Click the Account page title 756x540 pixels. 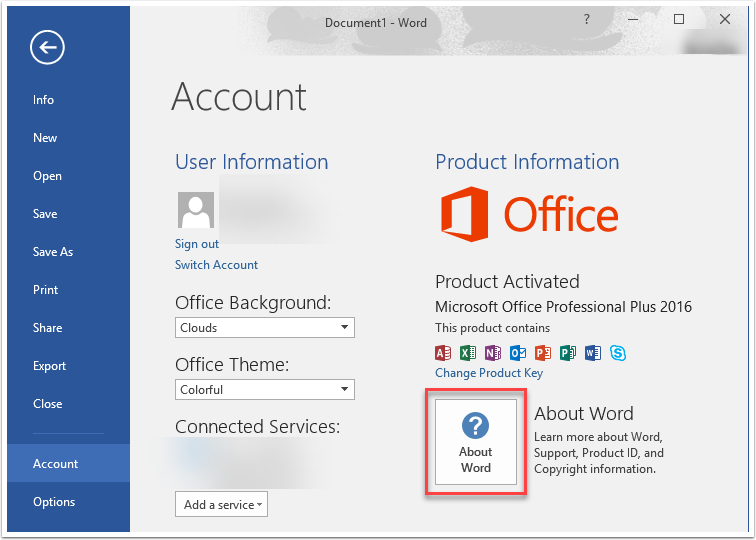point(239,97)
